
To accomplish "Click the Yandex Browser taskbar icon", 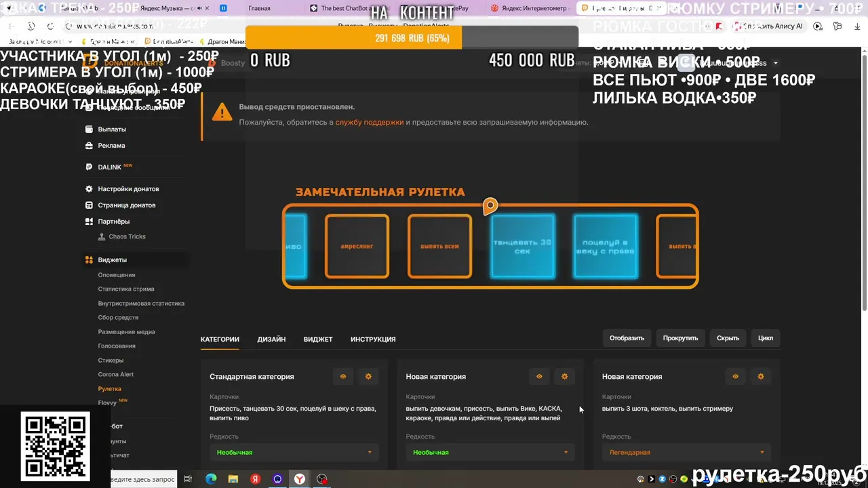I will coord(299,479).
